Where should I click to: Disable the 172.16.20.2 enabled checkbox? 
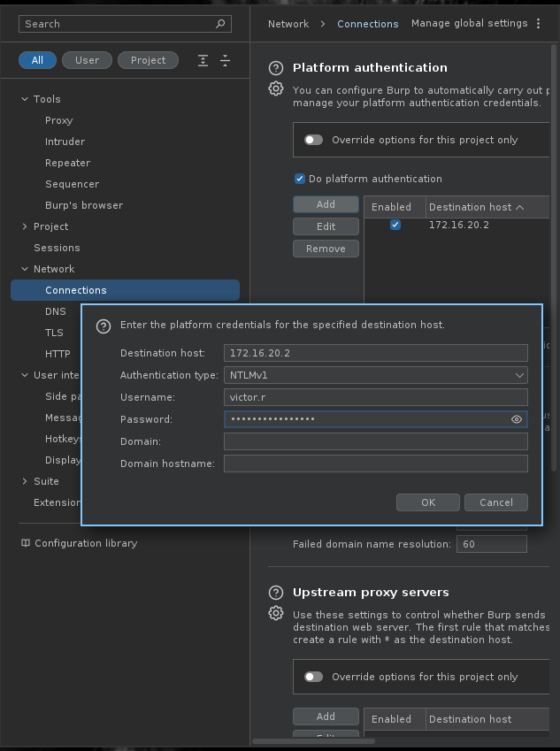pos(395,225)
